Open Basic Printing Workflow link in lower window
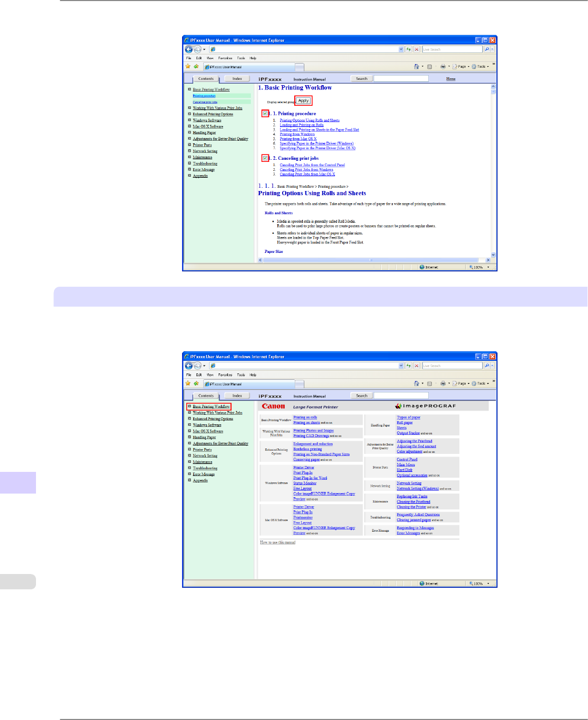This screenshot has width=588, height=720. tap(211, 406)
